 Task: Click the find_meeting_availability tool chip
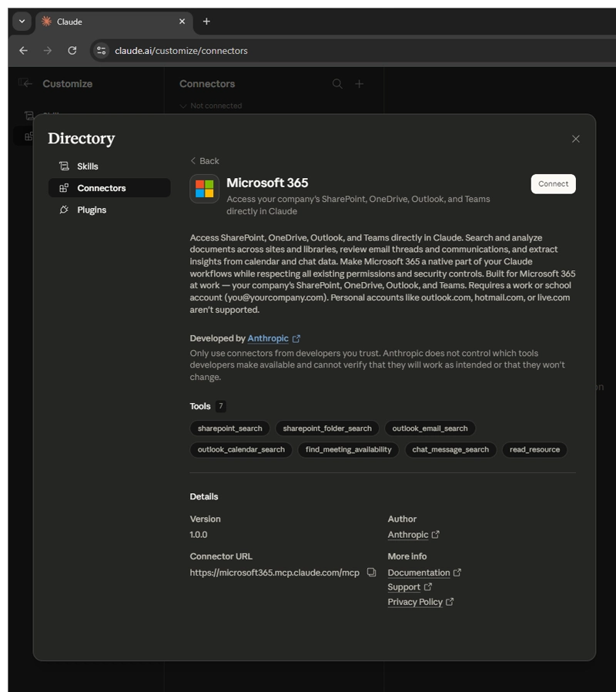[348, 449]
